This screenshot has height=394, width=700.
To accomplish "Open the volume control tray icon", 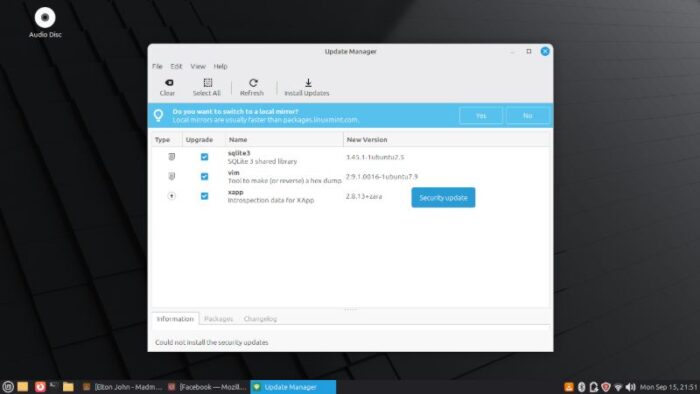I will [630, 387].
